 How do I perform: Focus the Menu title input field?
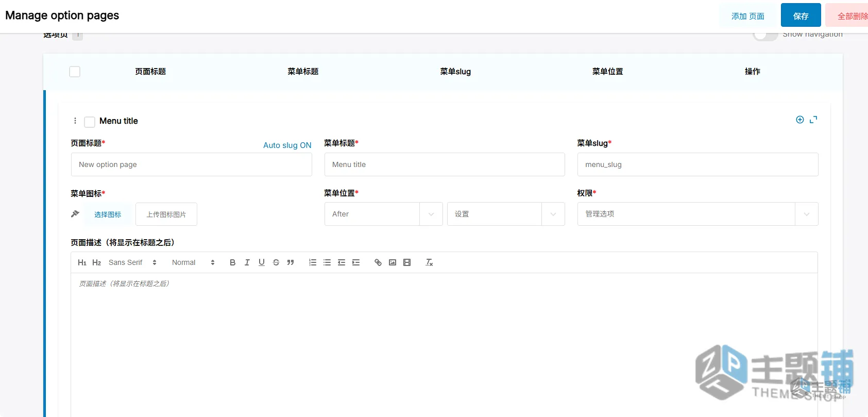point(445,164)
